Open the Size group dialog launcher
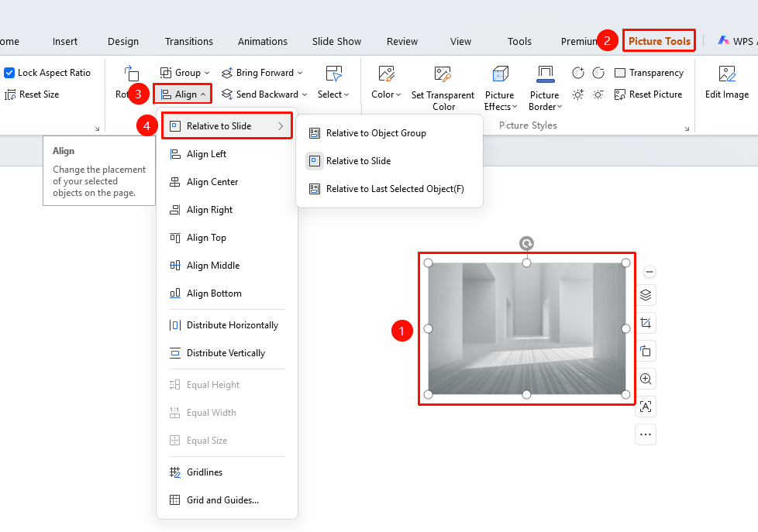The width and height of the screenshot is (758, 532). (x=97, y=129)
